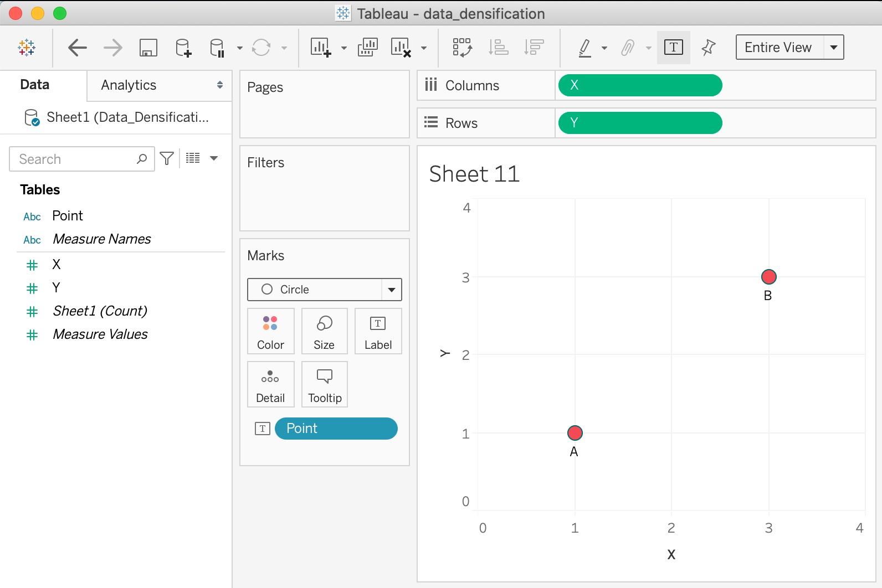Click the sort ascending icon
The width and height of the screenshot is (882, 588).
point(498,48)
